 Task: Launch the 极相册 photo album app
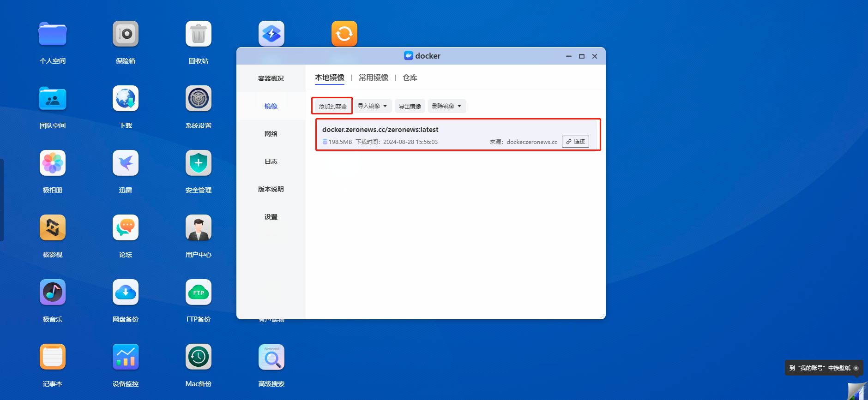[53, 163]
